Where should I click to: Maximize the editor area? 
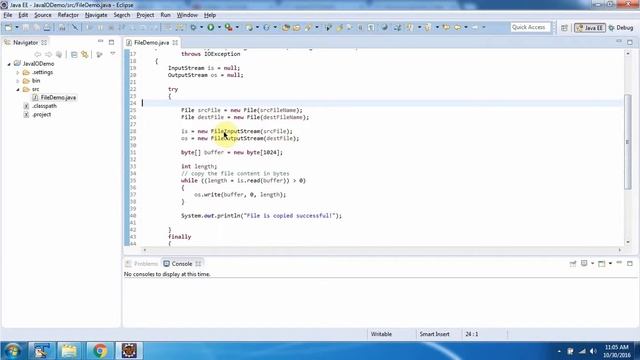(630, 42)
